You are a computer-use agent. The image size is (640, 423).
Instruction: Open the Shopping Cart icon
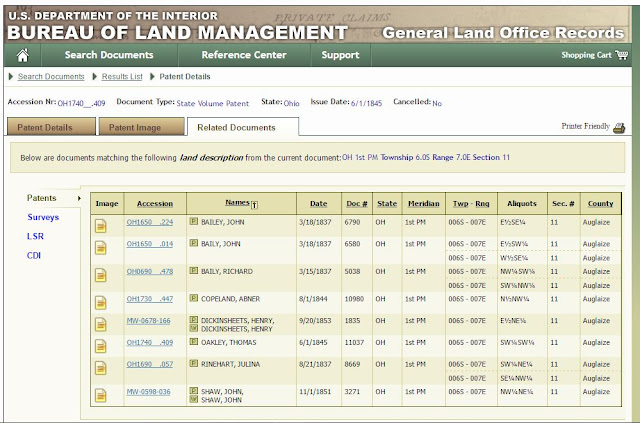click(622, 55)
